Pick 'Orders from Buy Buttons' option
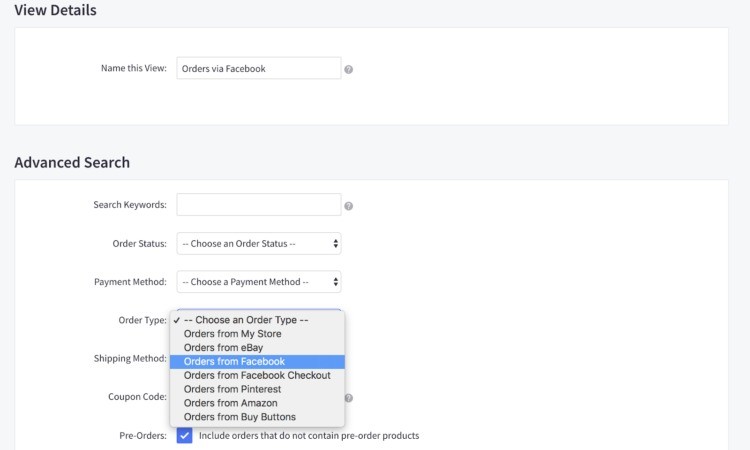The width and height of the screenshot is (750, 450). click(x=239, y=416)
